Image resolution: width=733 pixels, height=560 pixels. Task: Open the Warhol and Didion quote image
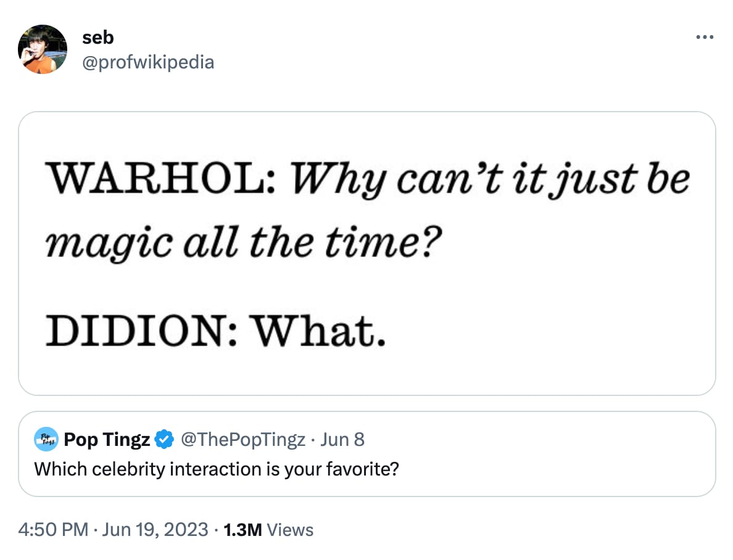366,253
